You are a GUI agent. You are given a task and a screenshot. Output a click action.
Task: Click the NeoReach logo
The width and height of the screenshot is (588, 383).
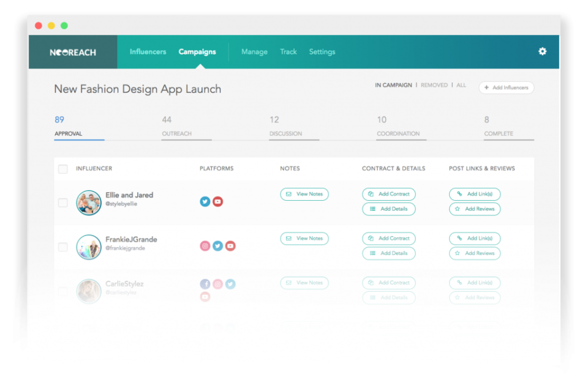point(73,53)
